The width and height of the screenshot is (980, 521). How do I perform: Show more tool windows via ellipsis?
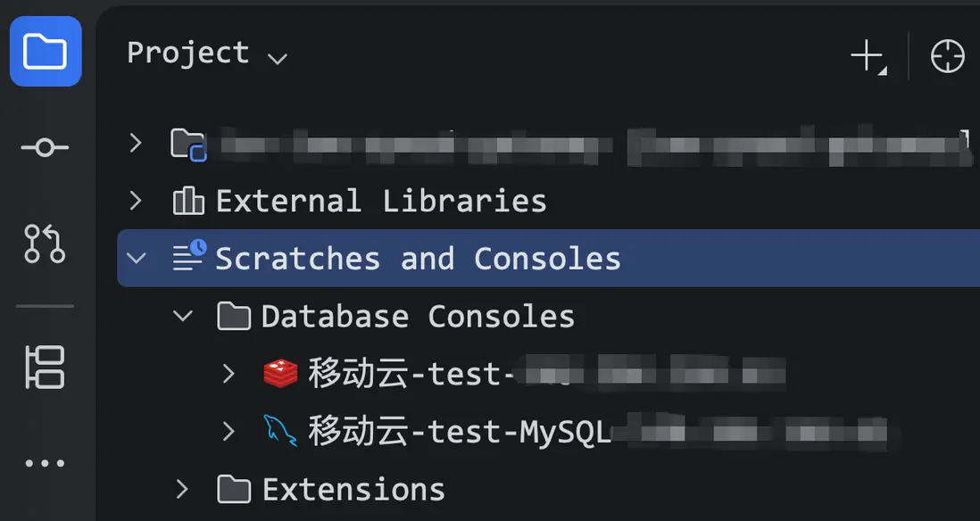click(x=45, y=464)
